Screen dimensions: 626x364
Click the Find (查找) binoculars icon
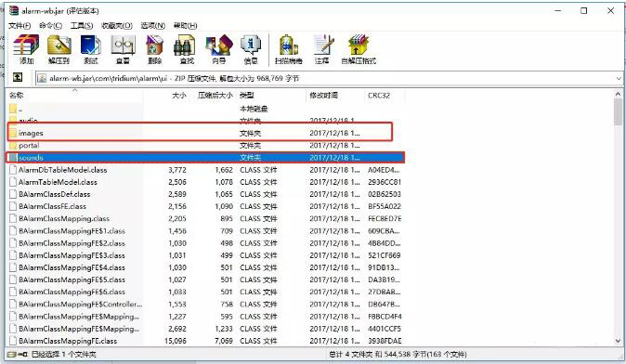[187, 49]
